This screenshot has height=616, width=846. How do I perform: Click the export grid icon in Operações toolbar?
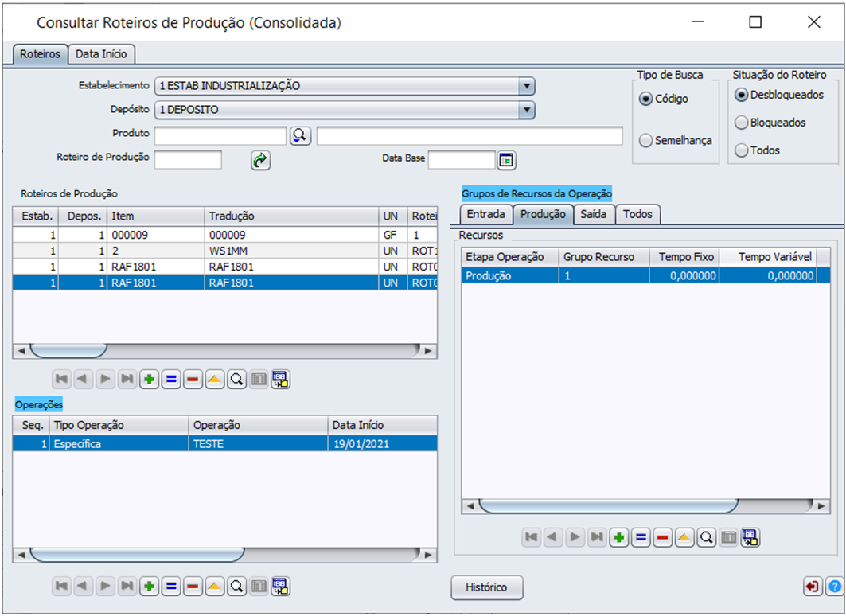coord(281,587)
